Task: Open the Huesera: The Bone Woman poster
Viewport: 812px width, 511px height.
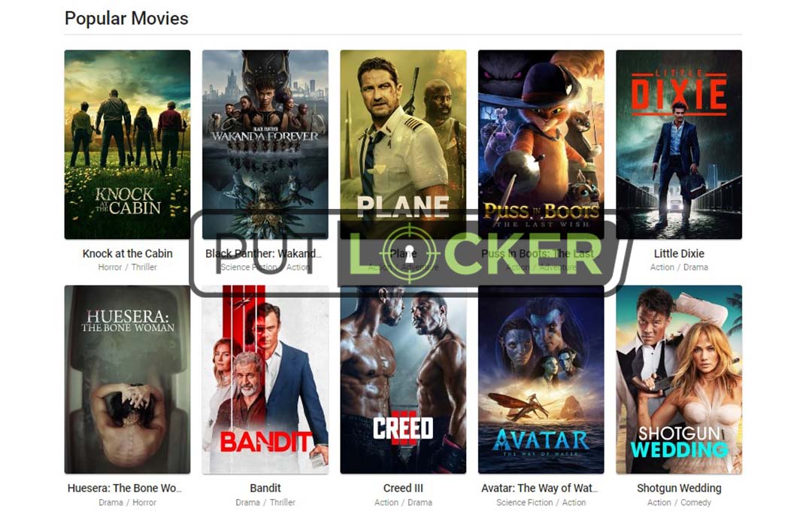Action: [x=127, y=379]
